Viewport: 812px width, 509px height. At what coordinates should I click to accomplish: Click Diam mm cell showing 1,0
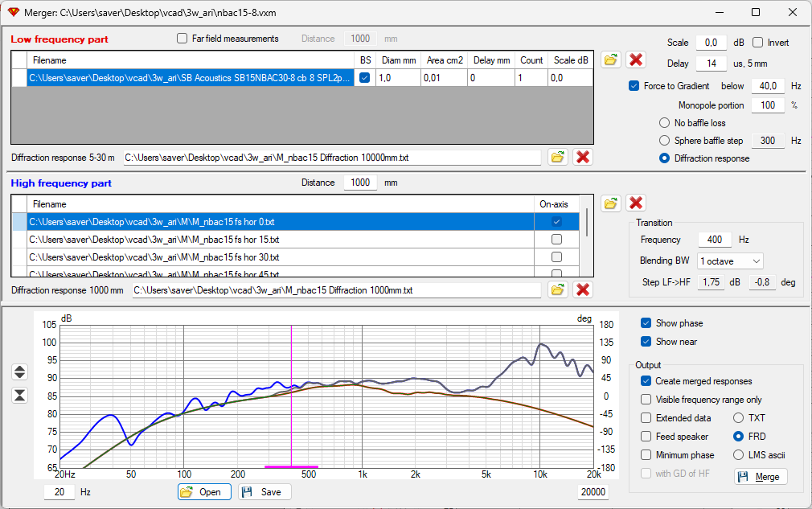click(x=398, y=78)
